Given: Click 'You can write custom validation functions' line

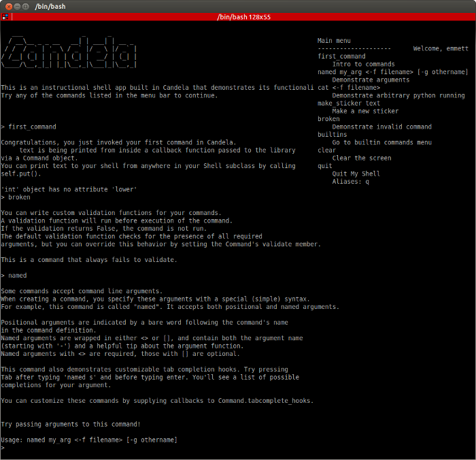Looking at the screenshot, I should coord(111,213).
